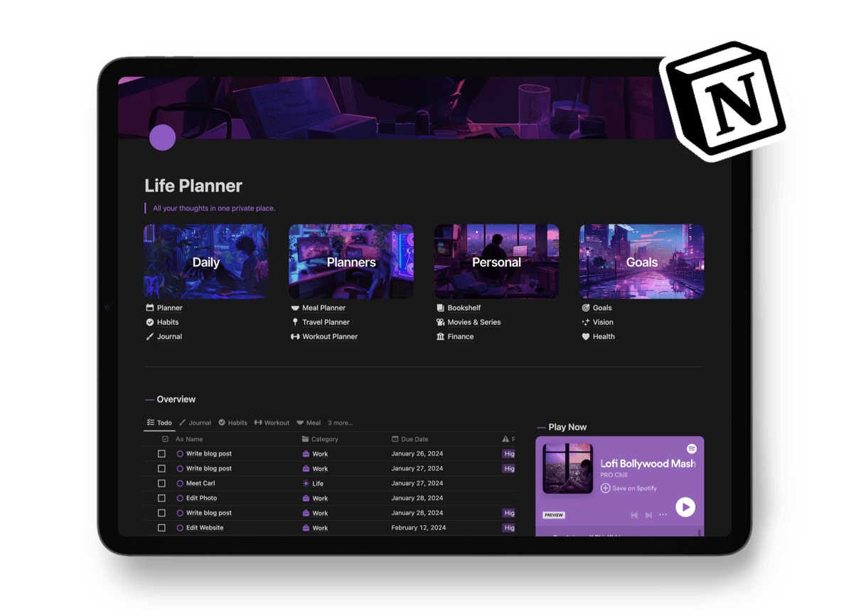Check the box for January 27 Write blog post
The height and width of the screenshot is (616, 846).
(161, 469)
